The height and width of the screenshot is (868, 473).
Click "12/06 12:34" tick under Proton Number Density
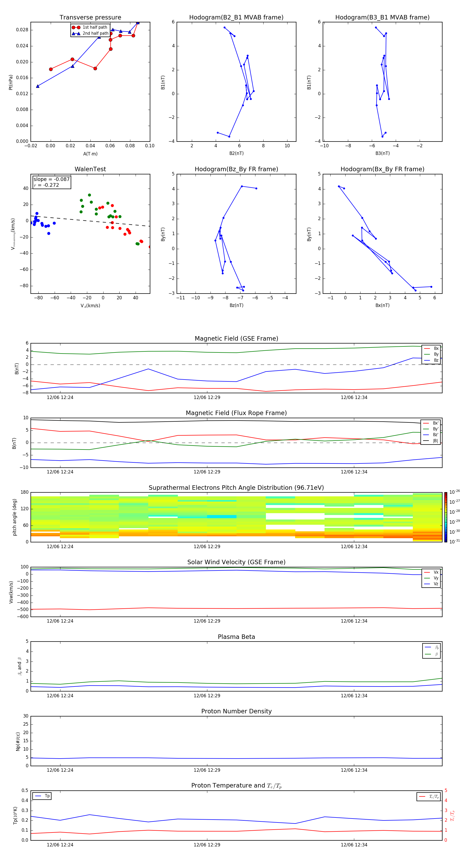point(354,770)
